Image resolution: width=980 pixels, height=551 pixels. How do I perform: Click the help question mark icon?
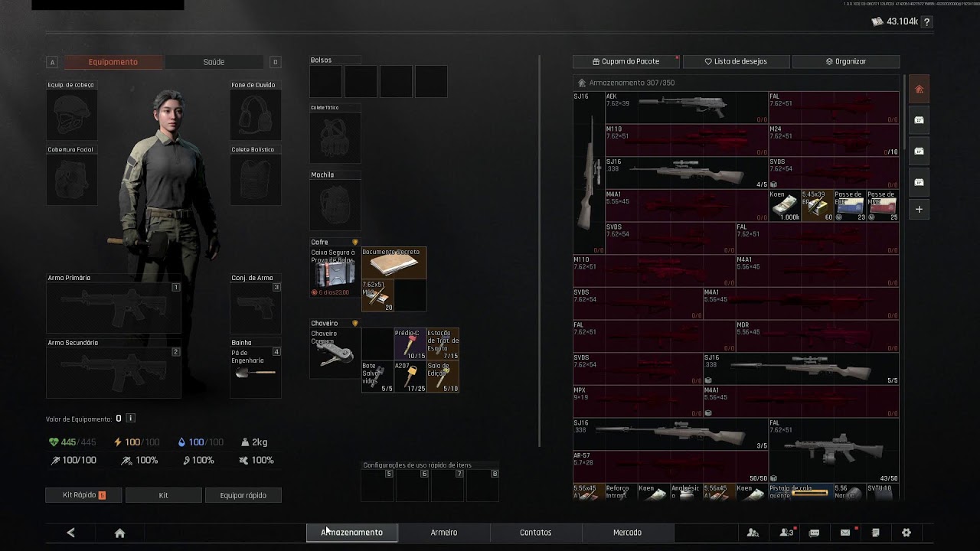click(927, 22)
